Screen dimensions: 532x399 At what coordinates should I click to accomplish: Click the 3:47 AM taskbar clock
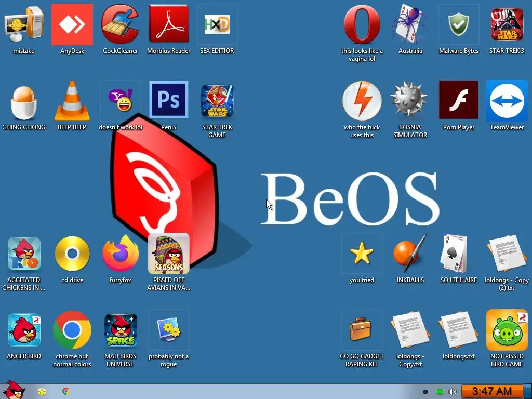(x=491, y=392)
